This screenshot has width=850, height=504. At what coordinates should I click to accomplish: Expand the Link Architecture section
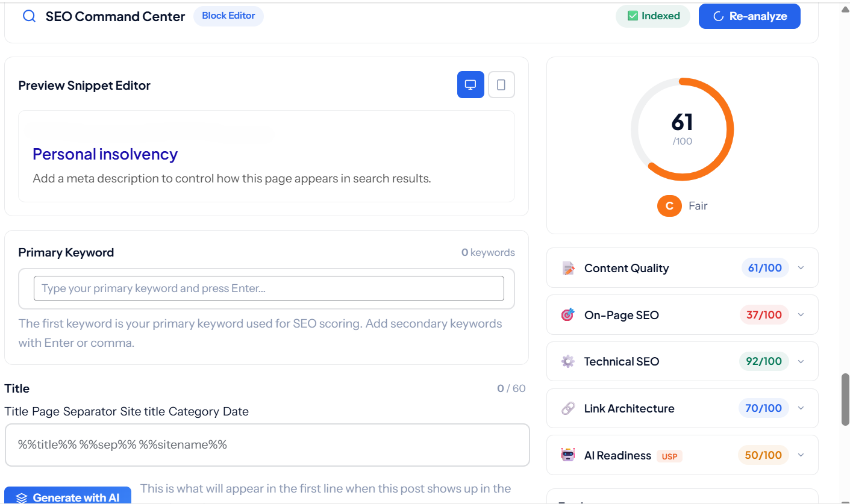[801, 408]
